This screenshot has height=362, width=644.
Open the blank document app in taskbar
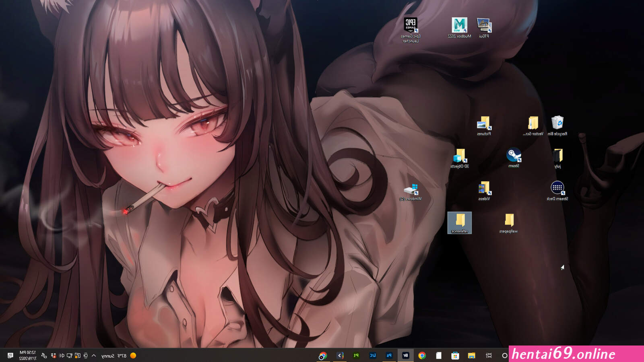(x=439, y=355)
